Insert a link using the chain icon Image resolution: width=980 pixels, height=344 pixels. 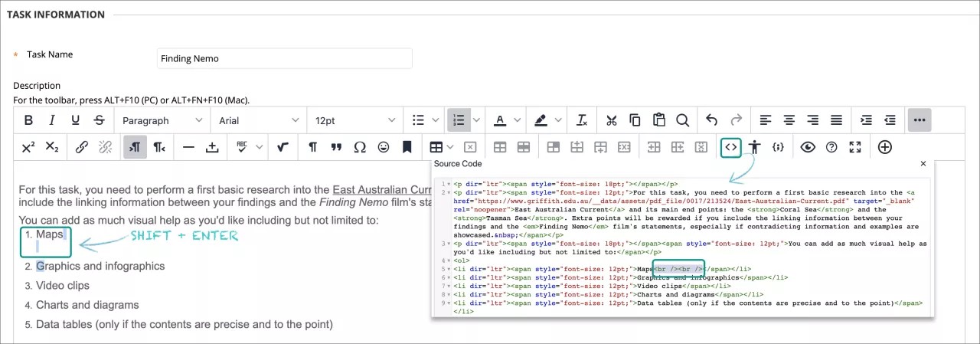click(81, 147)
